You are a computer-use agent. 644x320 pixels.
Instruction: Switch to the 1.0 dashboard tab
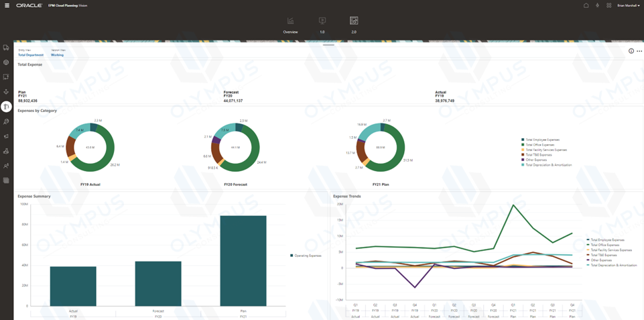coord(322,25)
